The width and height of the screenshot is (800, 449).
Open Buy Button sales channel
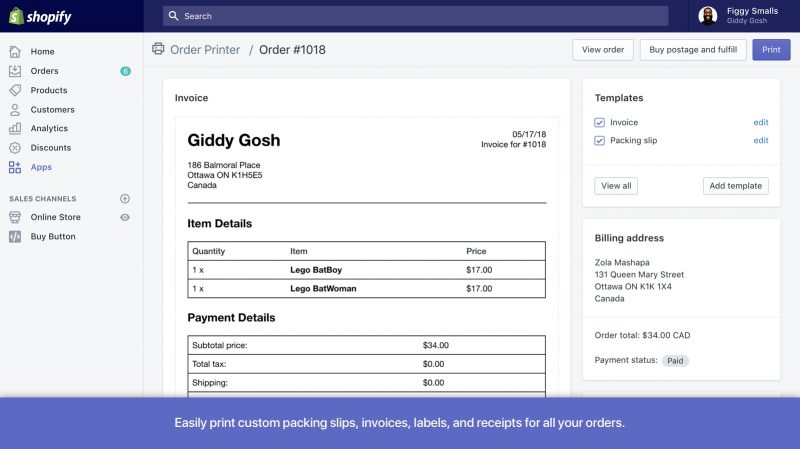pos(52,237)
